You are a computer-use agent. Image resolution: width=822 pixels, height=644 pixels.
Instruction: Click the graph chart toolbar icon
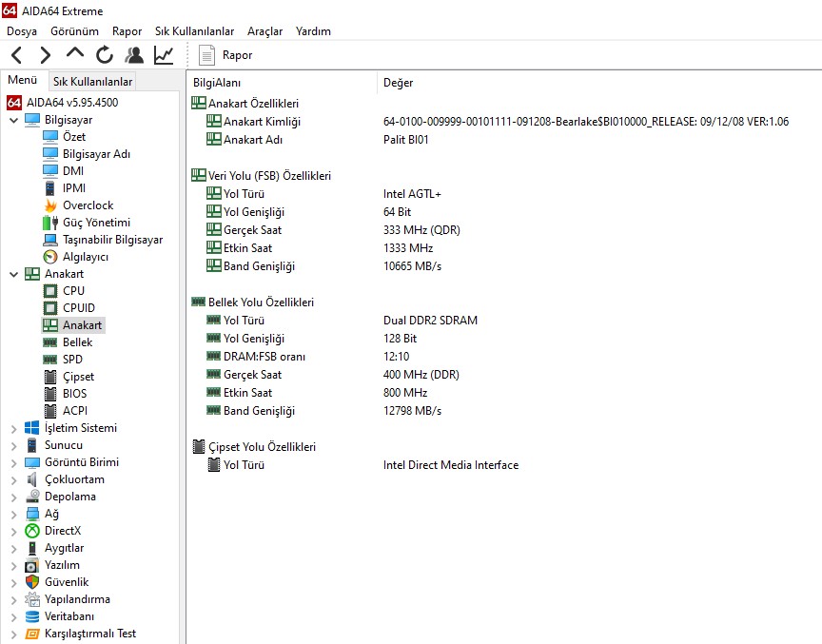[164, 55]
